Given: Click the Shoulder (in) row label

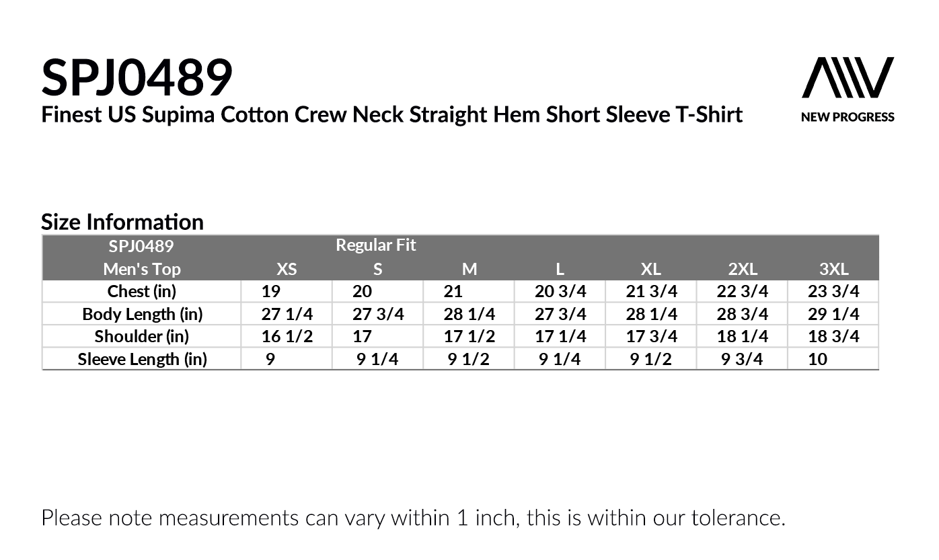Looking at the screenshot, I should coord(141,336).
